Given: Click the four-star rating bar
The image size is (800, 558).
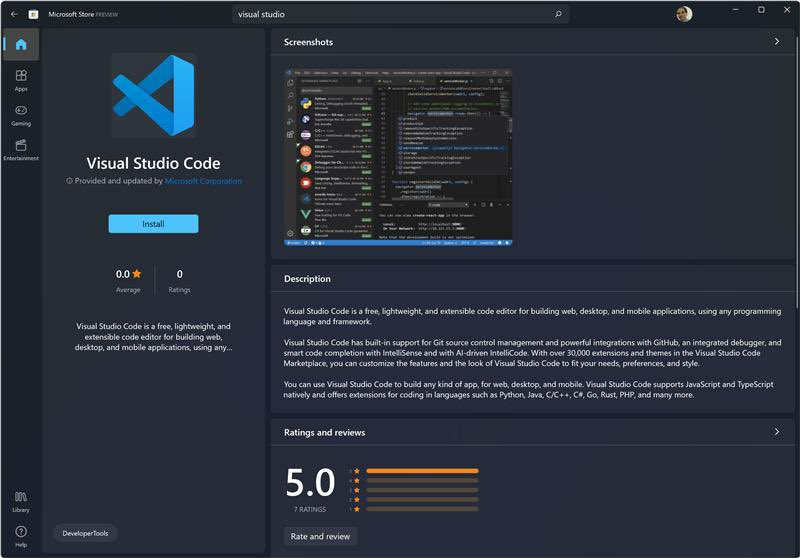Looking at the screenshot, I should pos(422,480).
